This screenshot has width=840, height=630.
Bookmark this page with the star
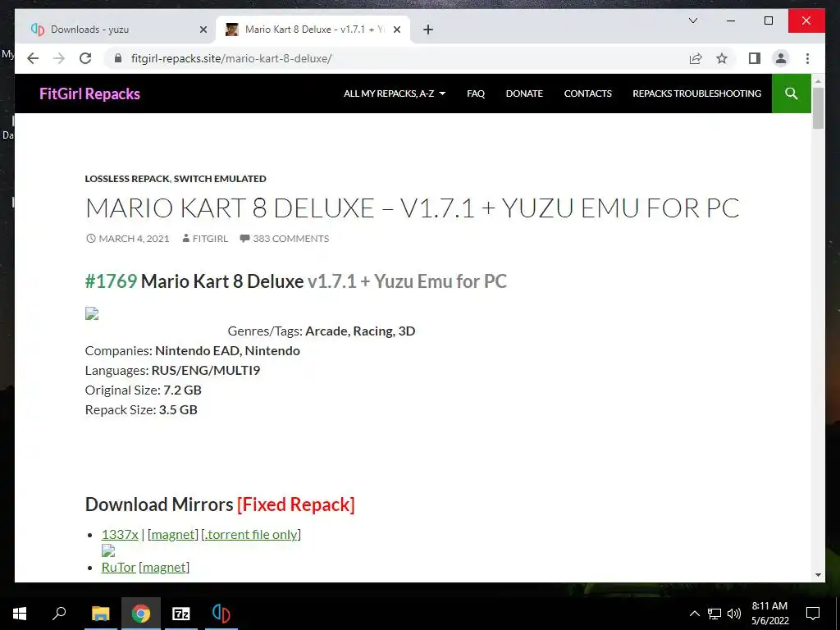[x=722, y=58]
